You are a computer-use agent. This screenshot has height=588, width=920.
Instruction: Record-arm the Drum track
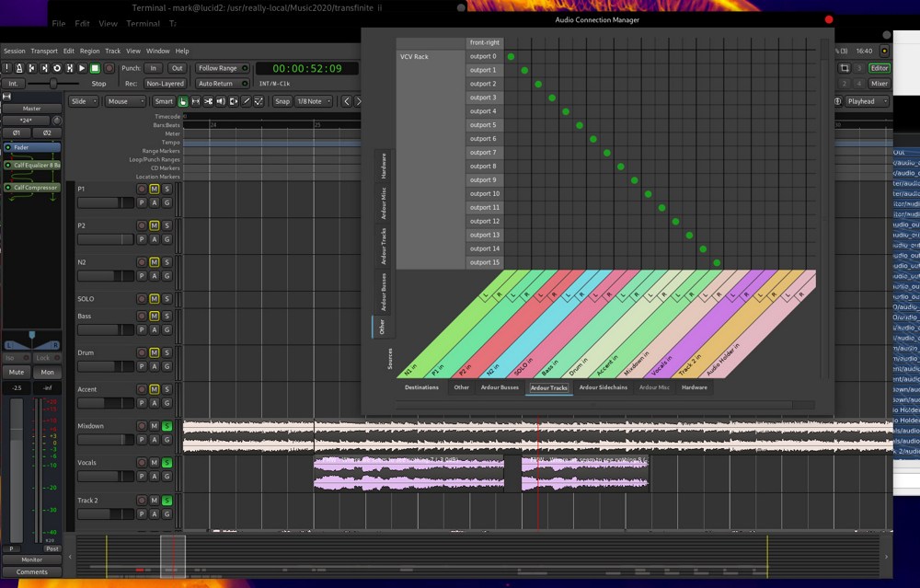[x=142, y=352]
